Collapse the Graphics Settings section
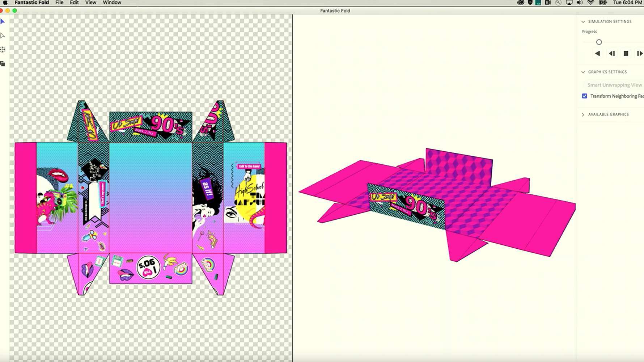The height and width of the screenshot is (362, 644). (x=583, y=72)
